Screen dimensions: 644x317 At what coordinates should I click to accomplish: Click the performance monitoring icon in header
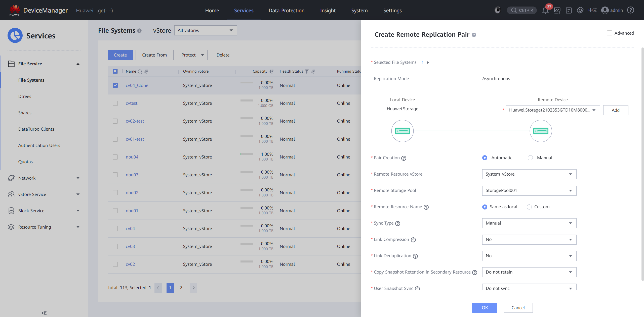557,11
